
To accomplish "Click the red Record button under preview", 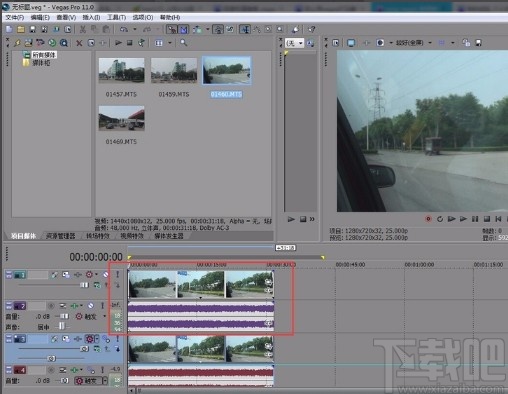I will coord(428,219).
